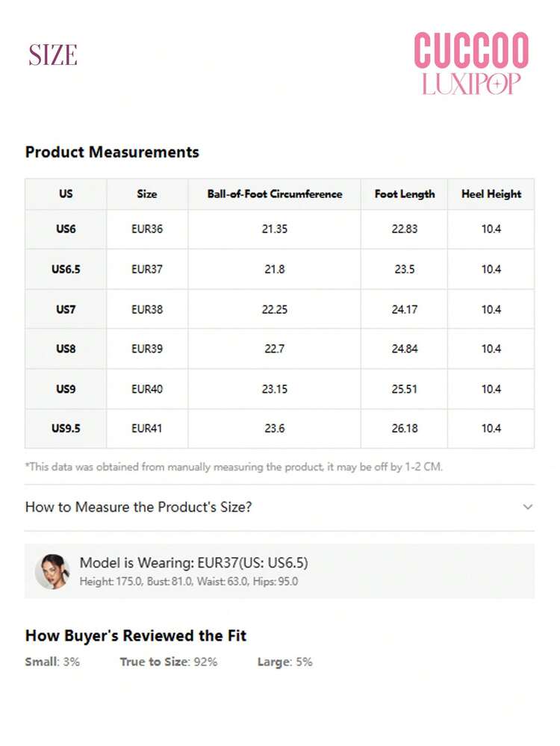The width and height of the screenshot is (560, 746).
Task: Click the model's avatar thumbnail
Action: [x=52, y=571]
